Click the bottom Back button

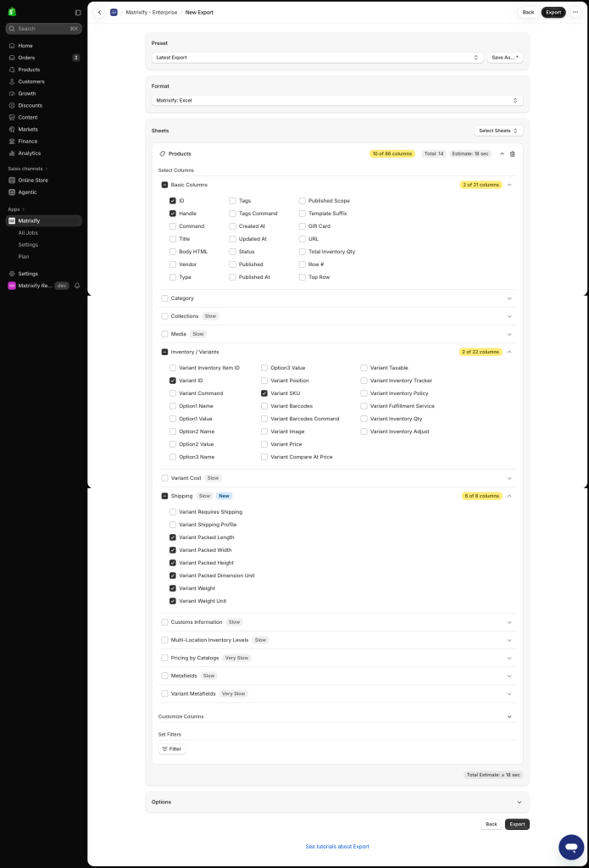tap(491, 824)
